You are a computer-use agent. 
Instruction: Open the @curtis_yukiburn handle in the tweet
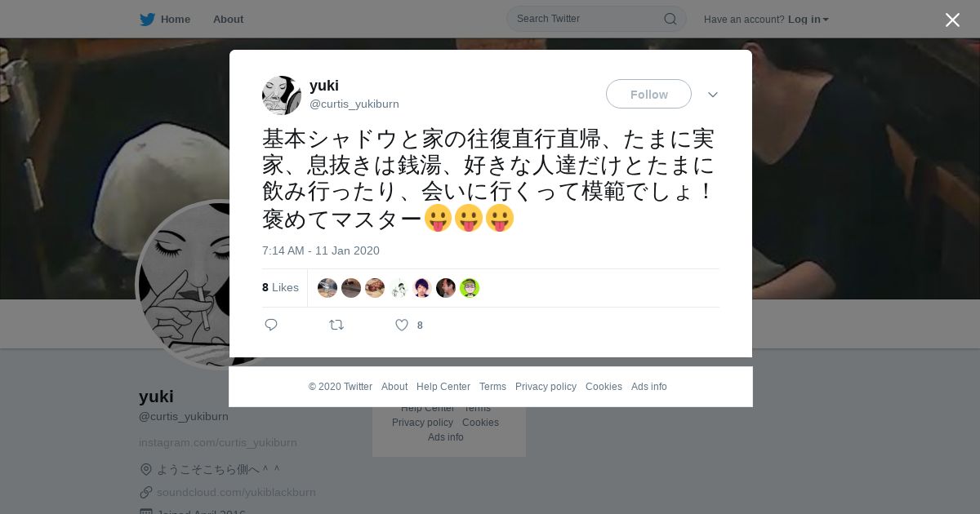[354, 104]
